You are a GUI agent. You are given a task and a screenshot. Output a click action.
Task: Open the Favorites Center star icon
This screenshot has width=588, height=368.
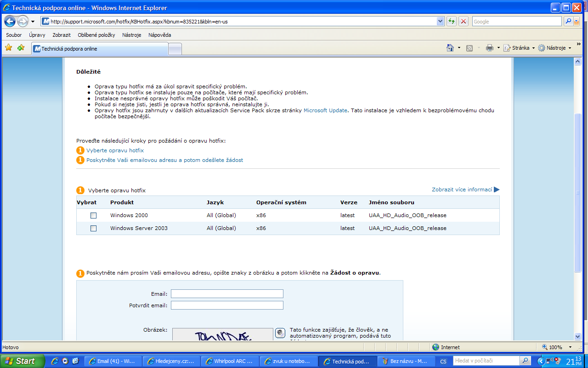point(8,47)
